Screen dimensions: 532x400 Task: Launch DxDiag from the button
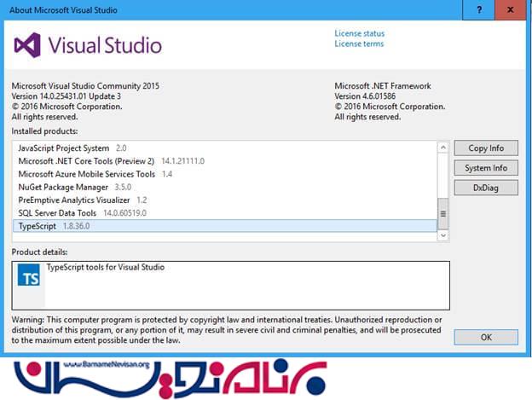click(486, 188)
